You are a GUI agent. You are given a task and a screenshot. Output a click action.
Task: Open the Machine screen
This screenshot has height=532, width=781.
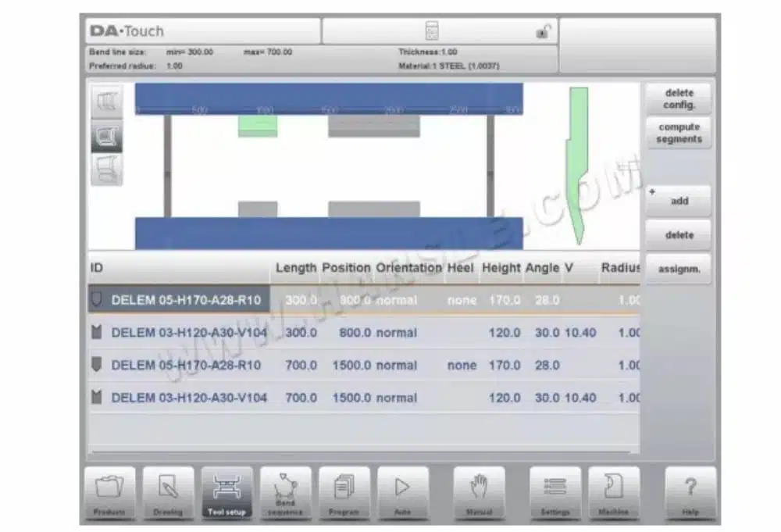614,492
